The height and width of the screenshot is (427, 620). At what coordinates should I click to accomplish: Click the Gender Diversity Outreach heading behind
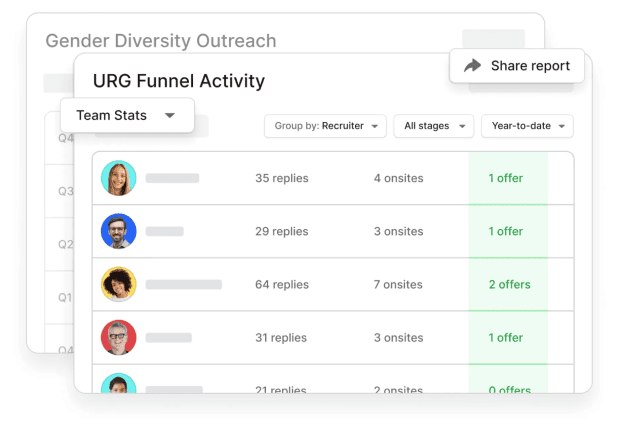[x=161, y=41]
